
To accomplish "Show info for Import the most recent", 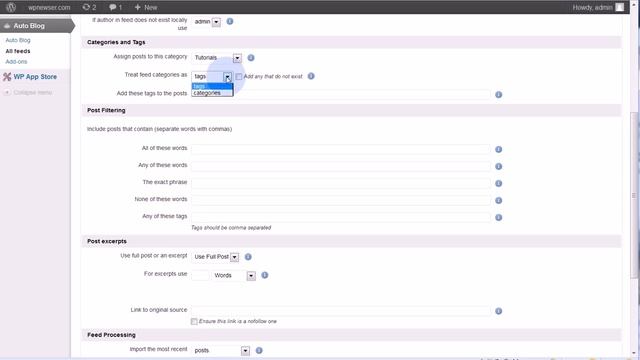I will click(x=259, y=350).
